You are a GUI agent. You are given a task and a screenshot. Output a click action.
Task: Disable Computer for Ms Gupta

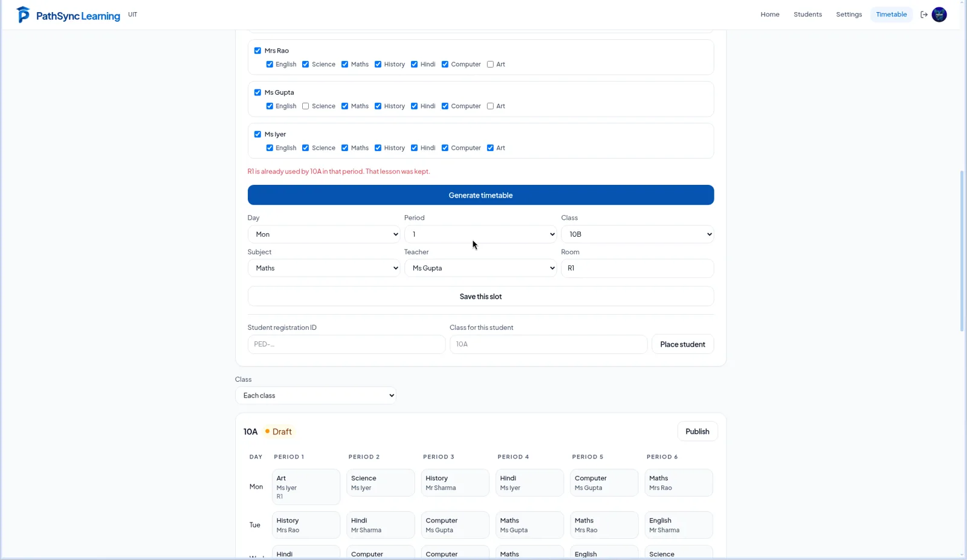(445, 106)
